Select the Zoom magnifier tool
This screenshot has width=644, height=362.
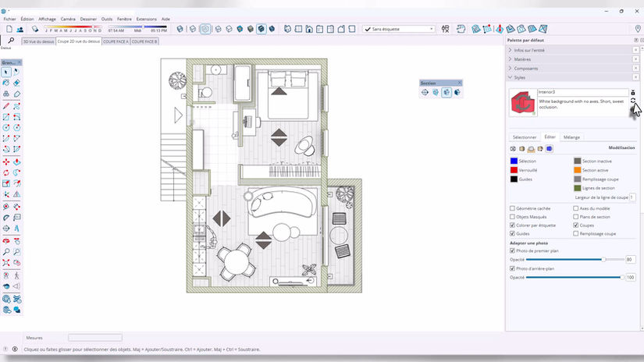[6, 252]
